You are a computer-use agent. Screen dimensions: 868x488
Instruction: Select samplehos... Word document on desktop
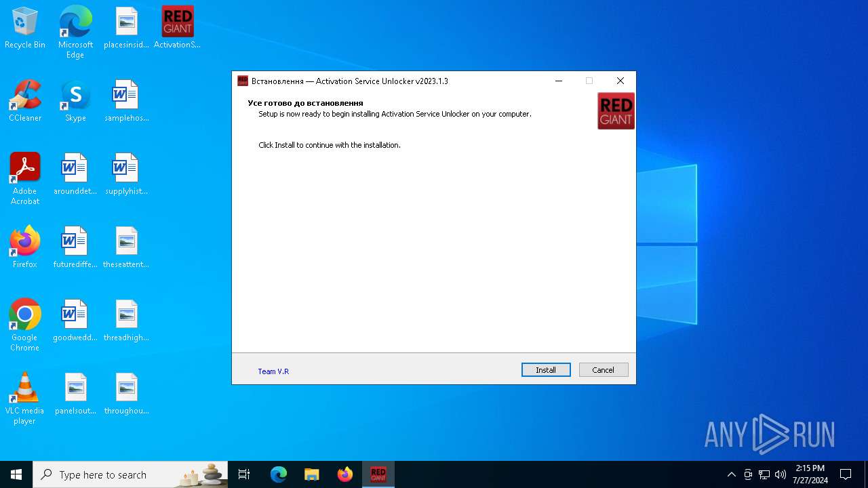coord(126,101)
